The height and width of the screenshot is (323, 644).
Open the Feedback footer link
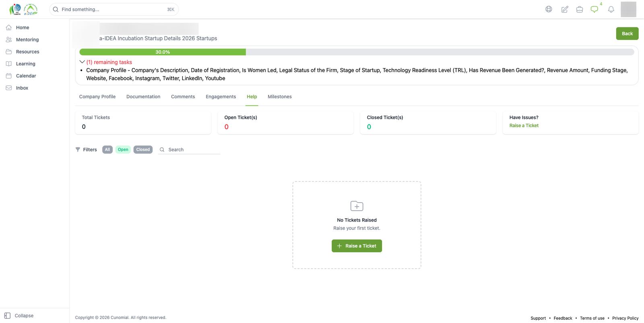(x=563, y=318)
